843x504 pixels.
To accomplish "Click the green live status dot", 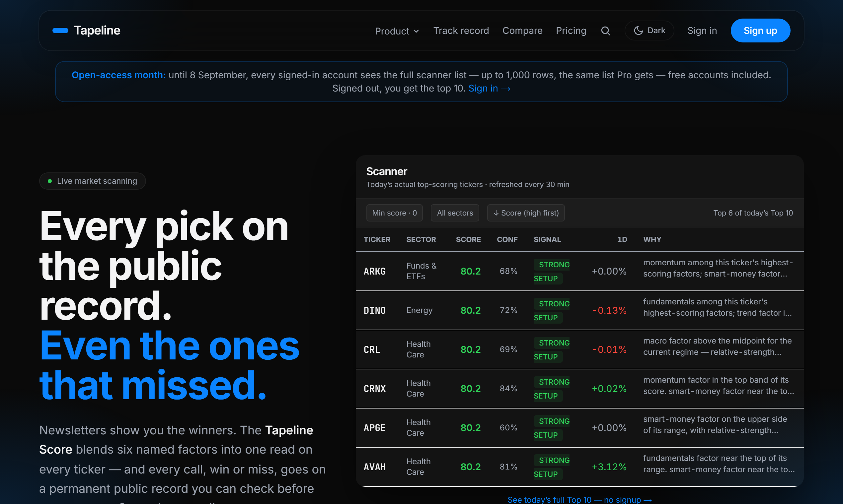I will click(50, 181).
